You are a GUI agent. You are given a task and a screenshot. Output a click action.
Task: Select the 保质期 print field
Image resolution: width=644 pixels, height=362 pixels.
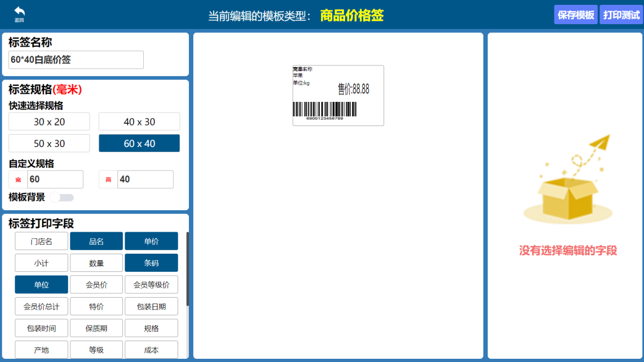pyautogui.click(x=96, y=328)
